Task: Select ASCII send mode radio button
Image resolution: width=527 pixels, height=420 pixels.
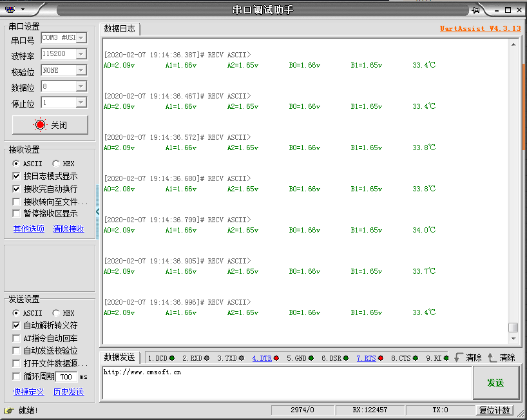Action: point(16,313)
